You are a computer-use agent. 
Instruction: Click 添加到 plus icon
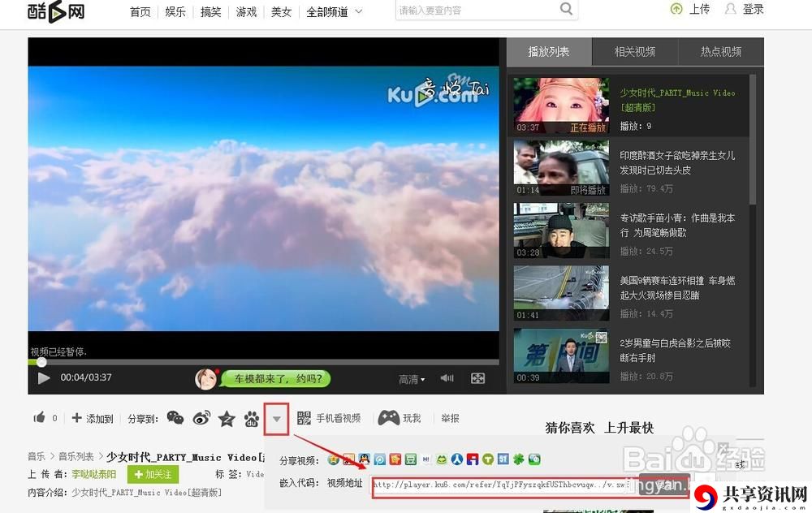tap(76, 417)
